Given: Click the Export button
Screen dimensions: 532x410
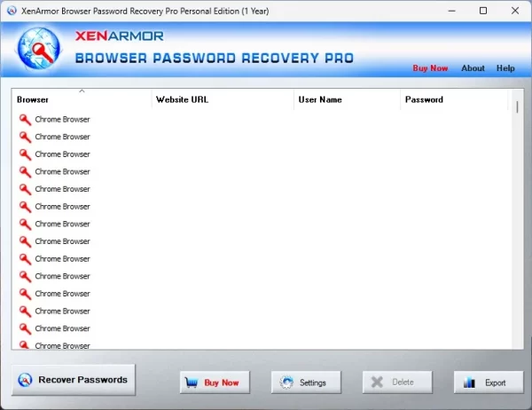Looking at the screenshot, I should click(x=489, y=382).
